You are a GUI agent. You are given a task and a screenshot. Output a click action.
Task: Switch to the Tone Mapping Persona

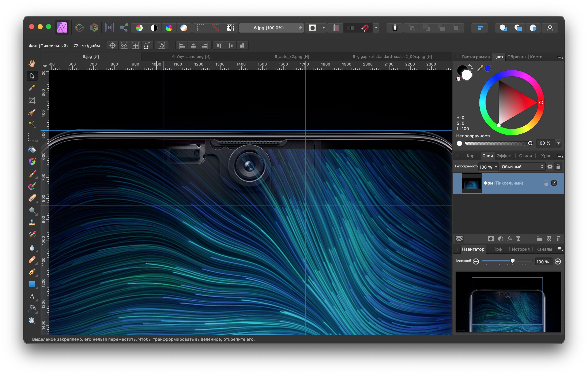pyautogui.click(x=109, y=28)
